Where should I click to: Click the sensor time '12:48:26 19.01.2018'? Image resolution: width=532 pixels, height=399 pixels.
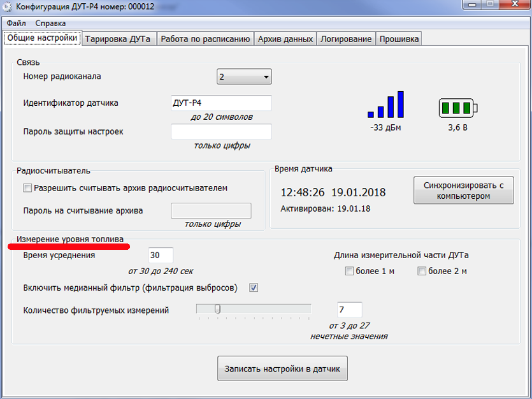point(333,192)
